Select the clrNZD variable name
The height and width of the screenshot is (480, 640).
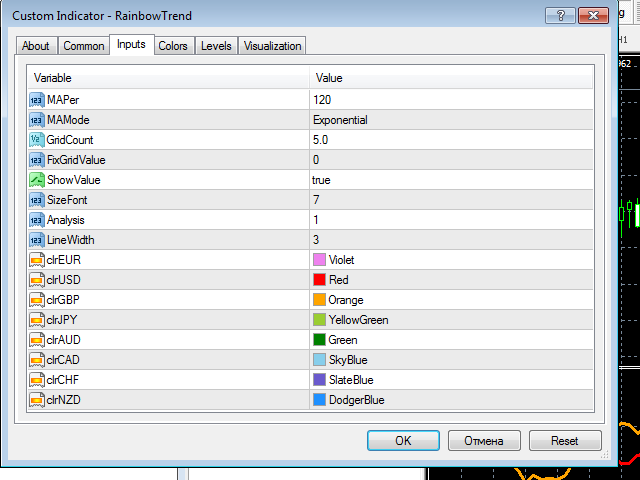[64, 400]
